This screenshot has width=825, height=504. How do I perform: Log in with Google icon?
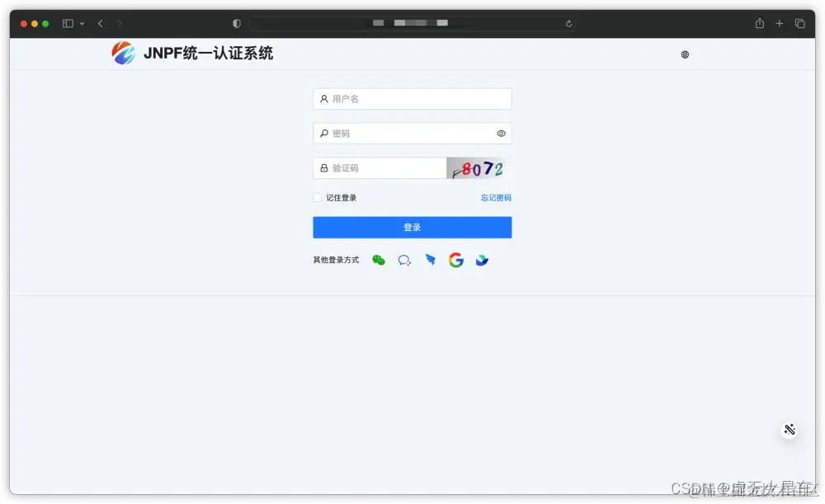pos(456,260)
